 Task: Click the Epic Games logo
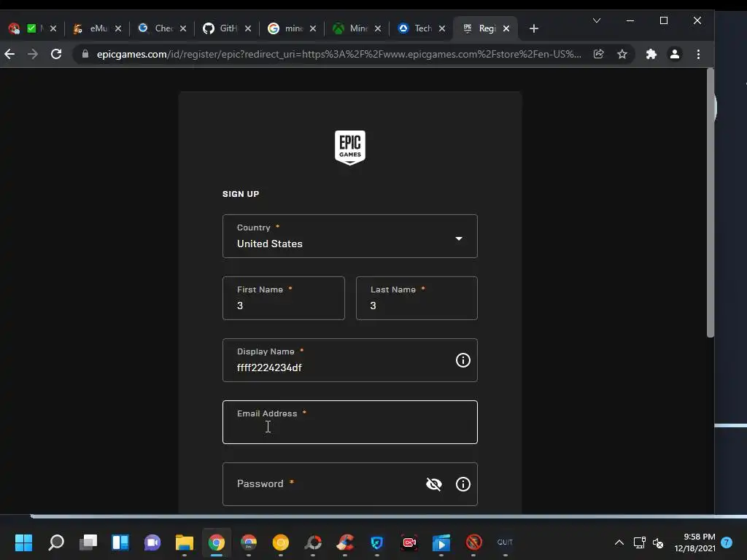[x=349, y=147]
